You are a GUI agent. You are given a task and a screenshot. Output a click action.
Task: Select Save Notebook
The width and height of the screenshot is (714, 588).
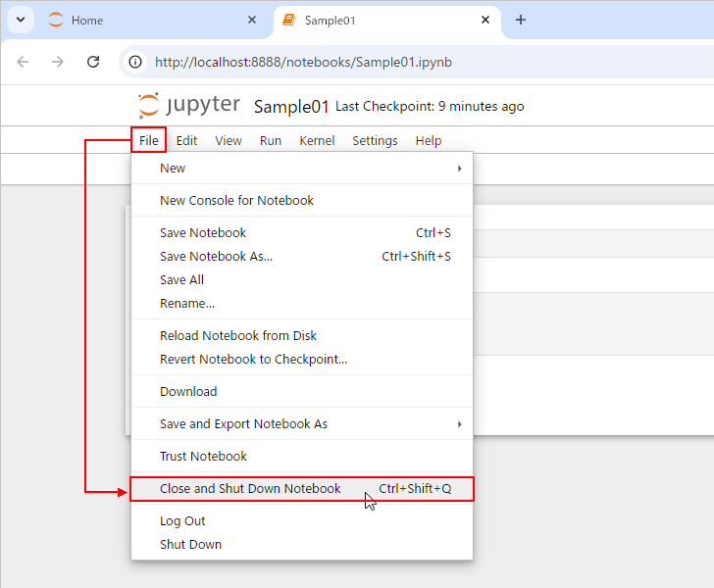click(302, 233)
